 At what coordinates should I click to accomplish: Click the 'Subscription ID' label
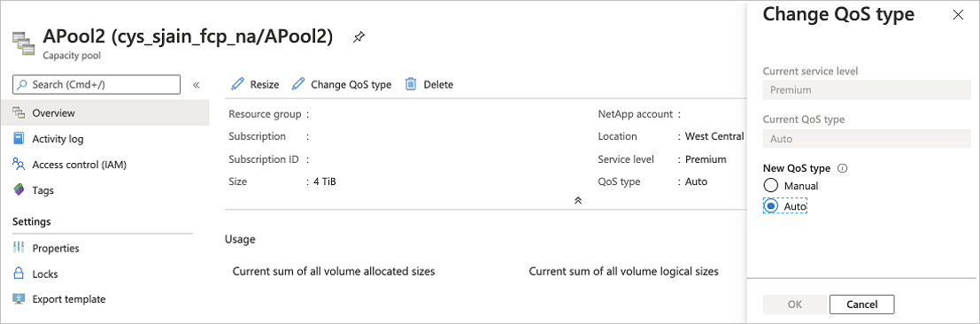point(263,159)
